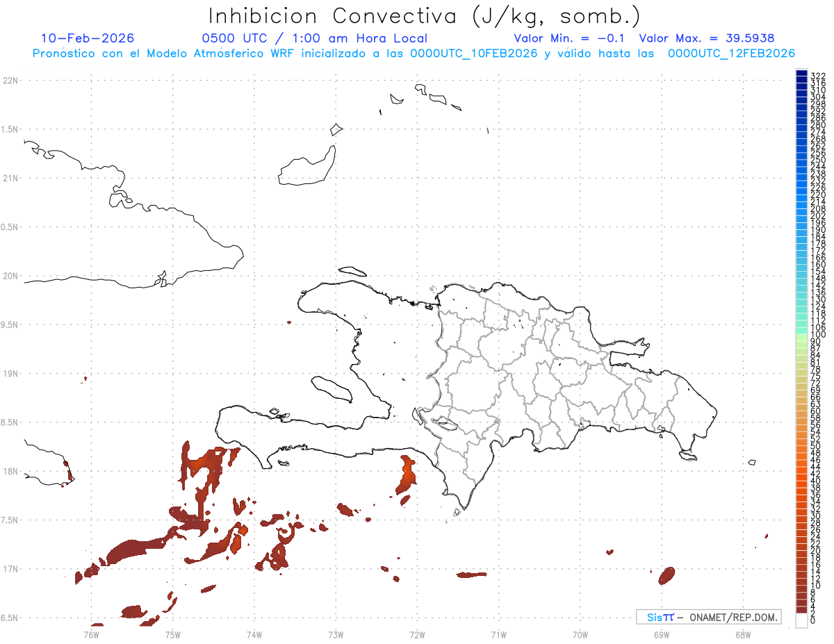Select the 'ONAMET/REP.DOM.' credit label
834x644 pixels.
(x=733, y=617)
